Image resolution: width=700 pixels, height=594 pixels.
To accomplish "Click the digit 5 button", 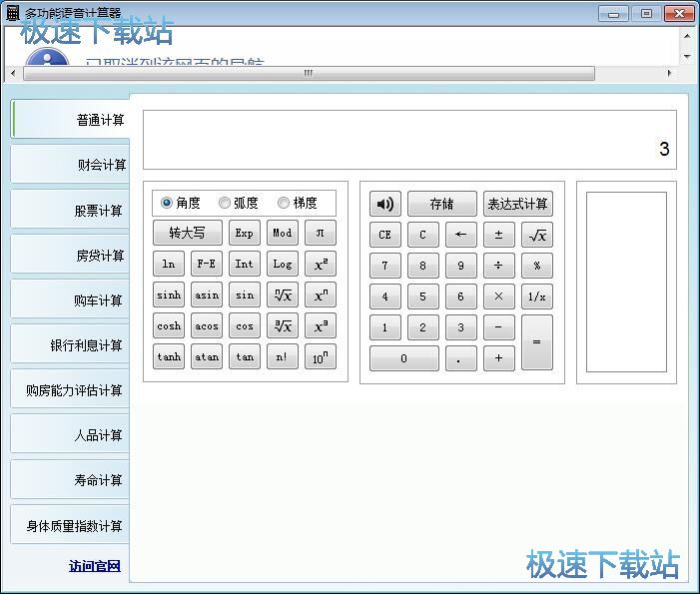I will click(x=422, y=297).
